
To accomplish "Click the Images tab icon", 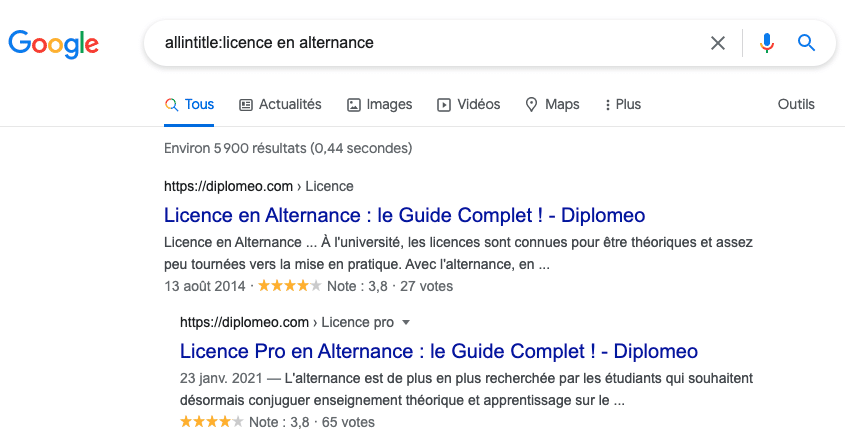I will click(x=354, y=105).
